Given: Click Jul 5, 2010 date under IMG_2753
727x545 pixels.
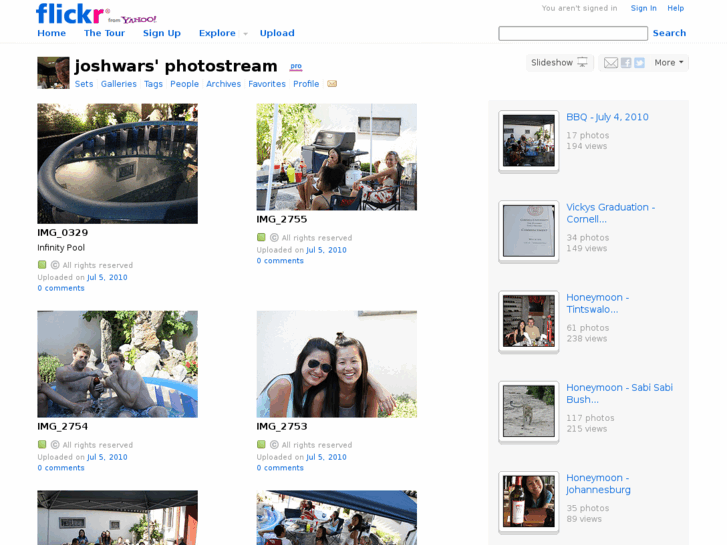Looking at the screenshot, I should tap(326, 457).
